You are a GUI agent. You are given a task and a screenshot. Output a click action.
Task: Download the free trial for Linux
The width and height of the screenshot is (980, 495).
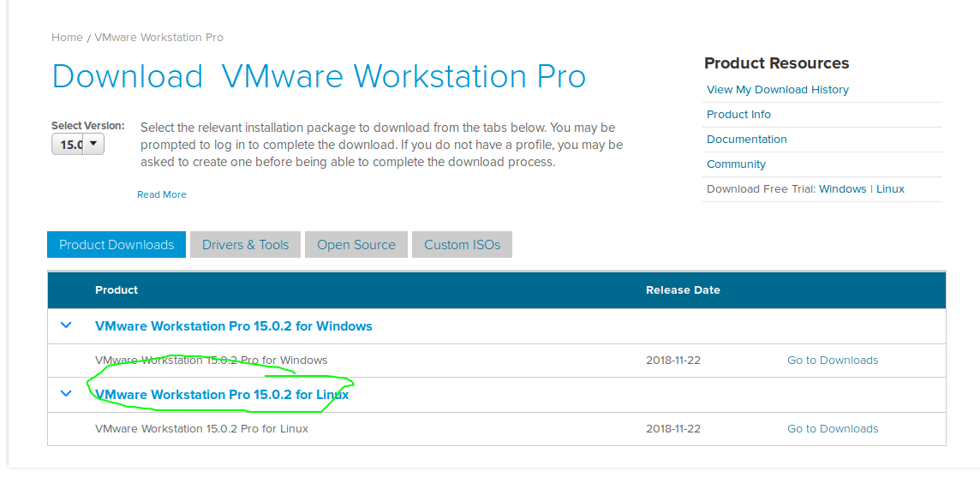click(x=890, y=188)
